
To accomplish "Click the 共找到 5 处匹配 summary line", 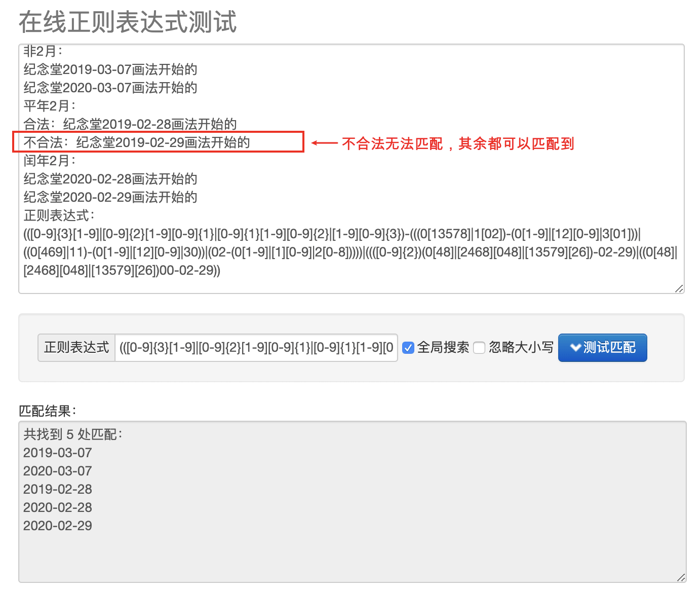I will (x=72, y=434).
